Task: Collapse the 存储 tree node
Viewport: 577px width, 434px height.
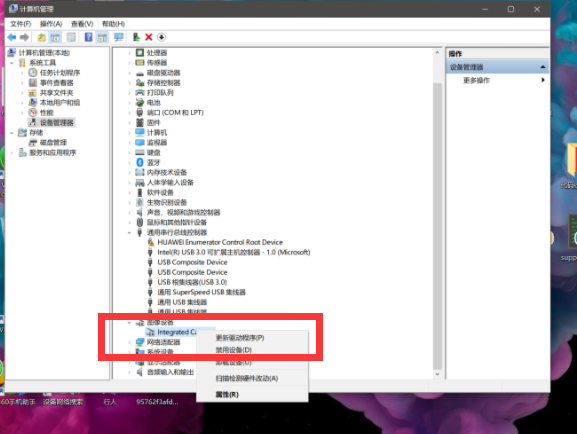Action: 12,133
